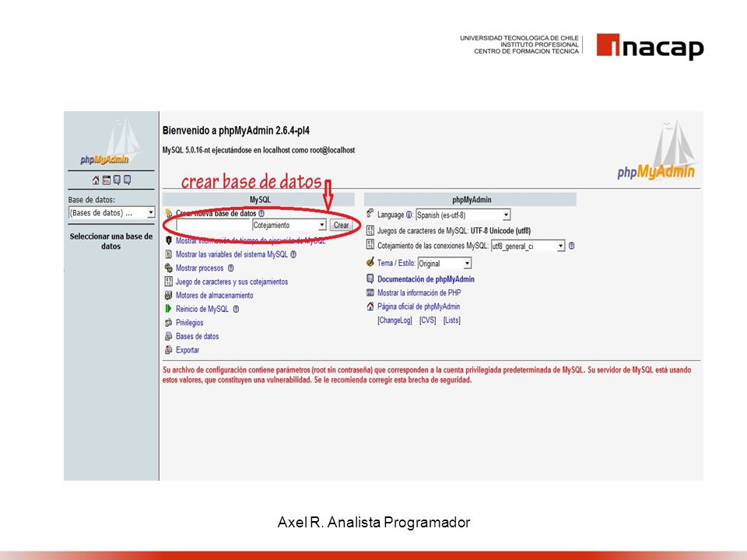Click the create new database icon
Image resolution: width=747 pixels, height=560 pixels.
tap(168, 213)
